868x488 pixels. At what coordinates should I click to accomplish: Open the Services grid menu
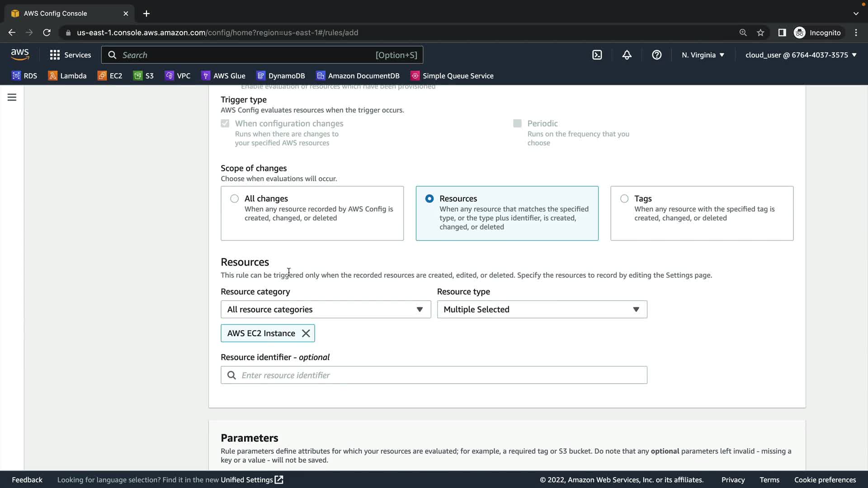click(x=70, y=55)
